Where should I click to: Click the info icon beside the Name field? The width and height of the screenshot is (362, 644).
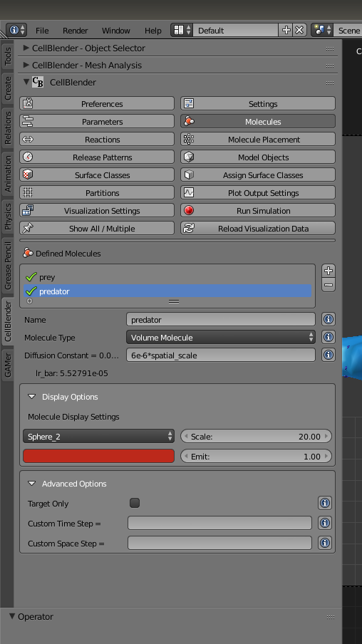[328, 319]
